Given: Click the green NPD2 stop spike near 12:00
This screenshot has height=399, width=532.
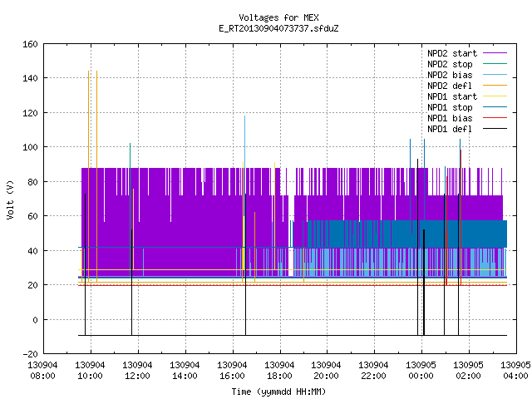Looking at the screenshot, I should 130,155.
